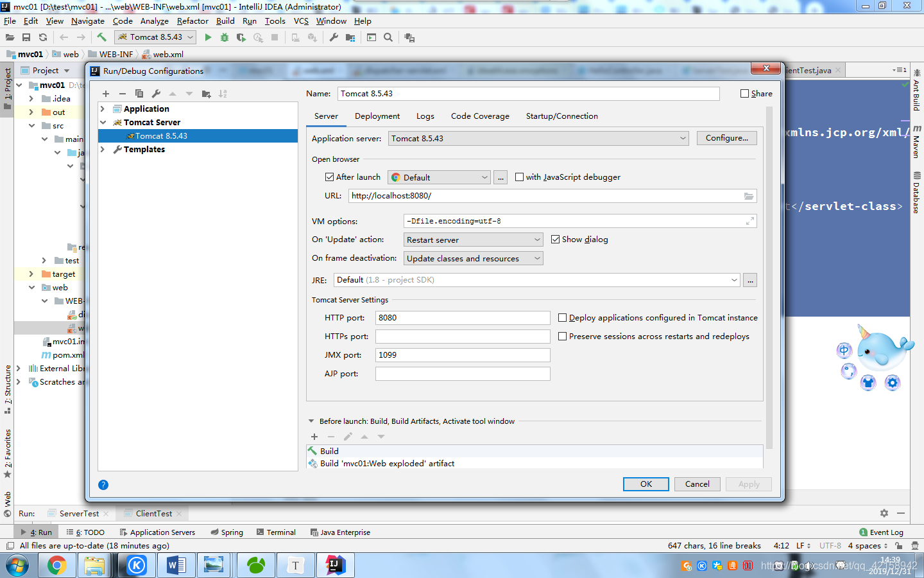Image resolution: width=924 pixels, height=578 pixels.
Task: Toggle After launch checkbox
Action: pyautogui.click(x=330, y=177)
